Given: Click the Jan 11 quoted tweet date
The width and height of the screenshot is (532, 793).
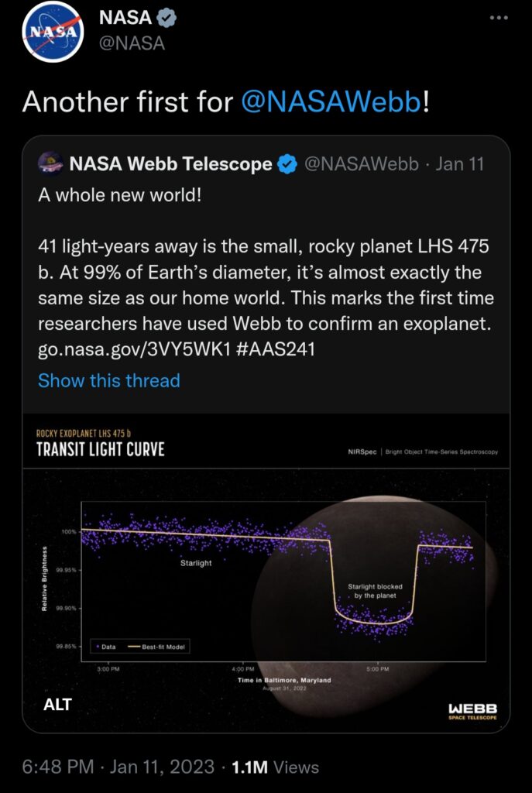Looking at the screenshot, I should tap(459, 164).
